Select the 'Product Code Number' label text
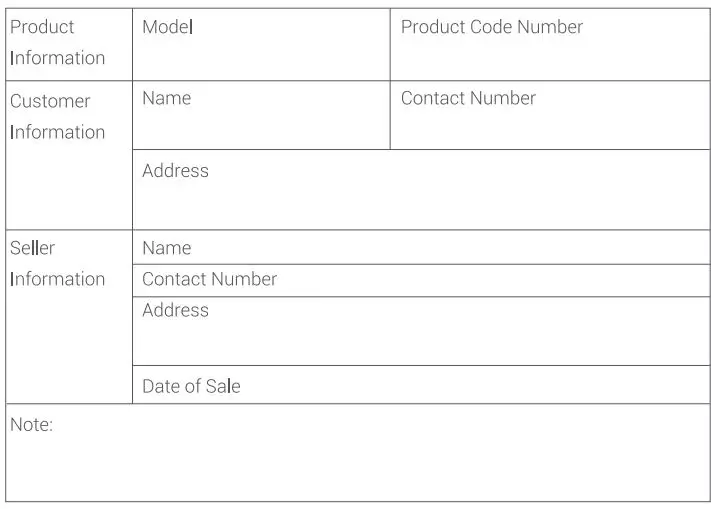Screen dimensions: 711x509 tap(491, 27)
